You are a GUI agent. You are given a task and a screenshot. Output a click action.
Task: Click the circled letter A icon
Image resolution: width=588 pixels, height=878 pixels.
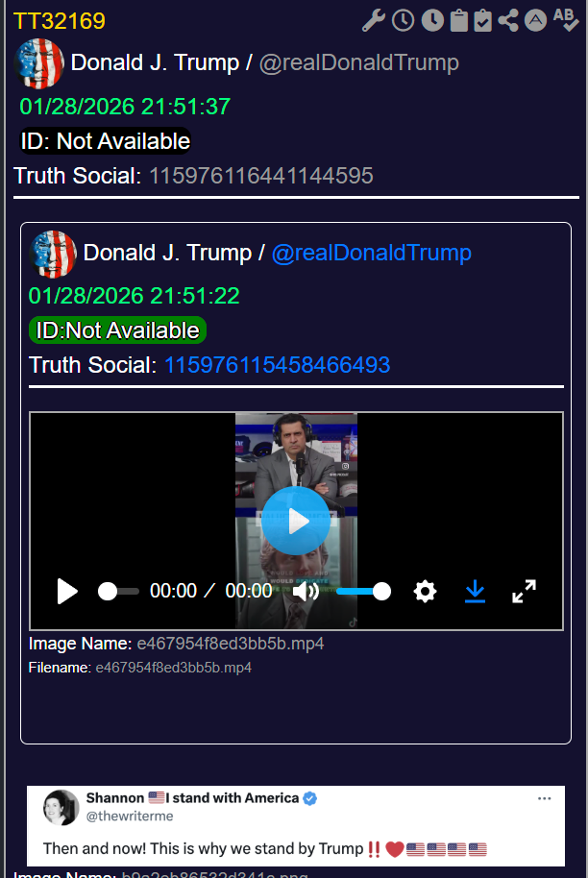(536, 20)
